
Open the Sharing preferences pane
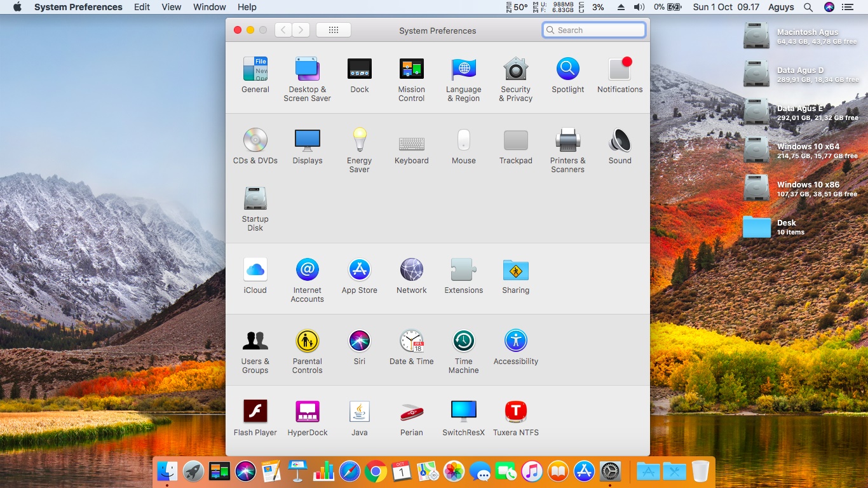coord(516,276)
